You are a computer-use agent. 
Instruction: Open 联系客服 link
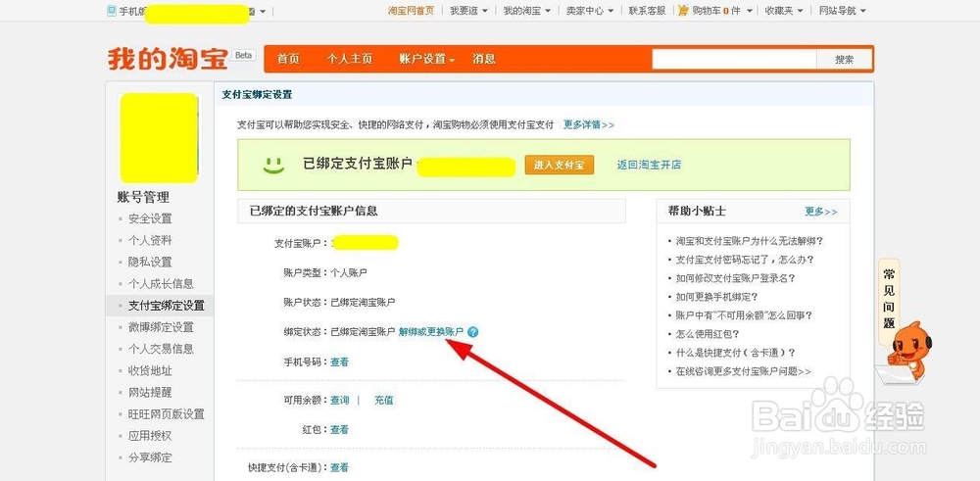(x=647, y=11)
